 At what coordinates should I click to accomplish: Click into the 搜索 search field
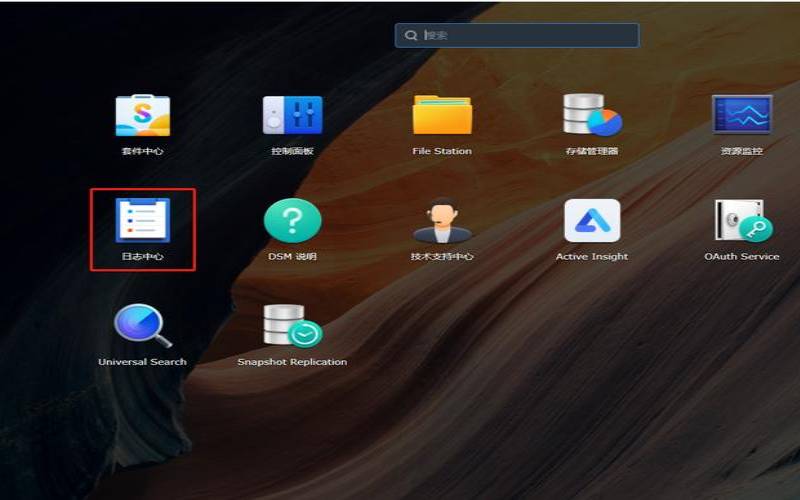(x=517, y=35)
